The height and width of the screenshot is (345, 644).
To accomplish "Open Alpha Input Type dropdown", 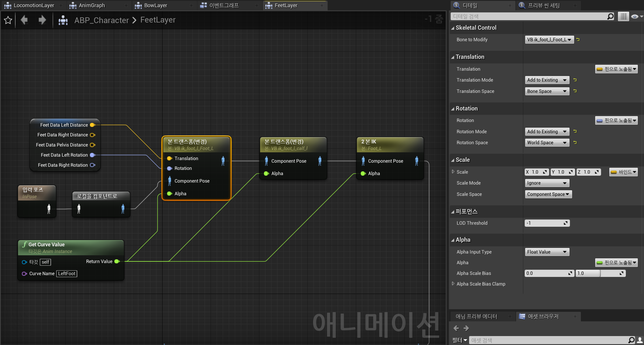I will [547, 252].
